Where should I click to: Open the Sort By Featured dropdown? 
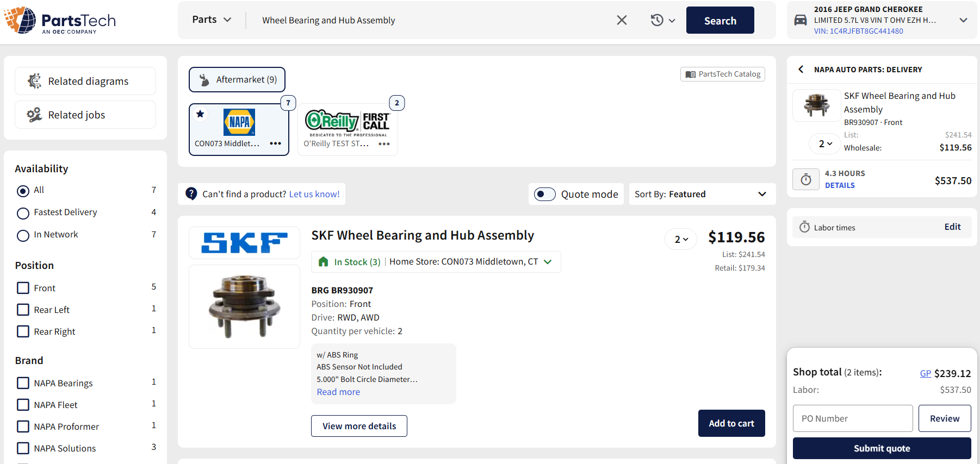pyautogui.click(x=702, y=194)
